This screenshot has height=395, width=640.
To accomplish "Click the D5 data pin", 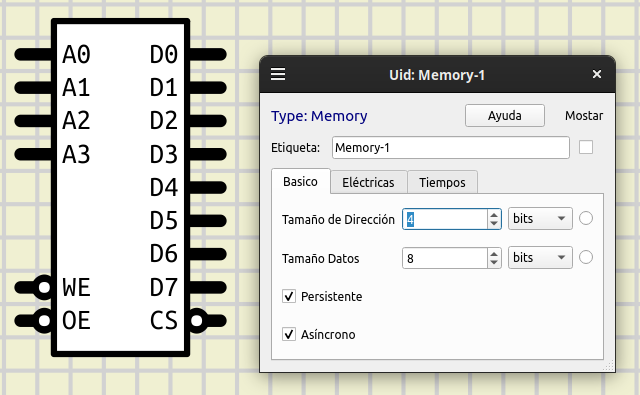I will 208,221.
